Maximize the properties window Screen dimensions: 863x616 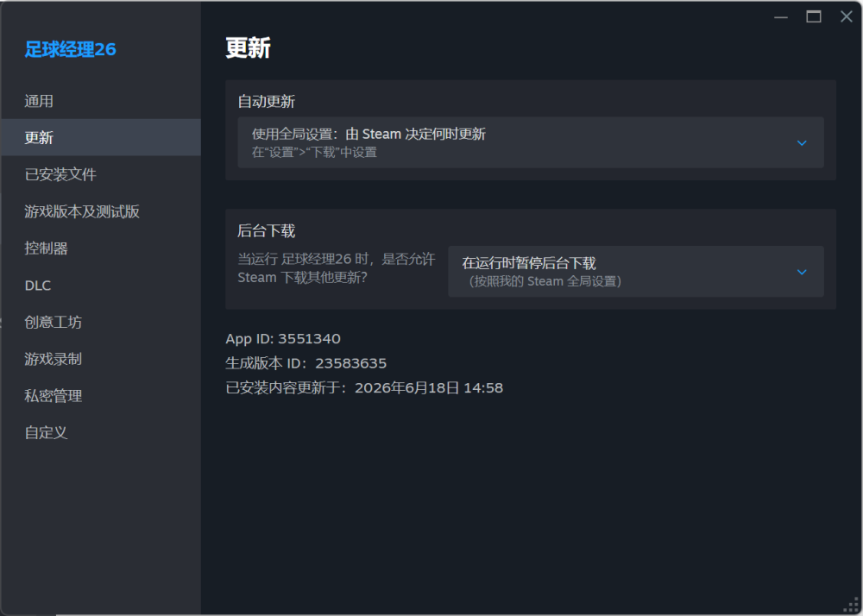tap(814, 17)
